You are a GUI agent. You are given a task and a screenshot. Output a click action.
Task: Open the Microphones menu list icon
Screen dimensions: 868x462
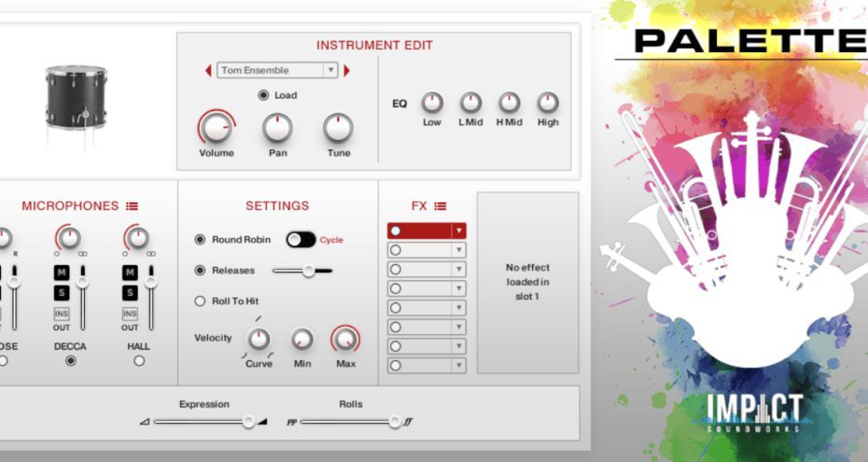coord(133,206)
